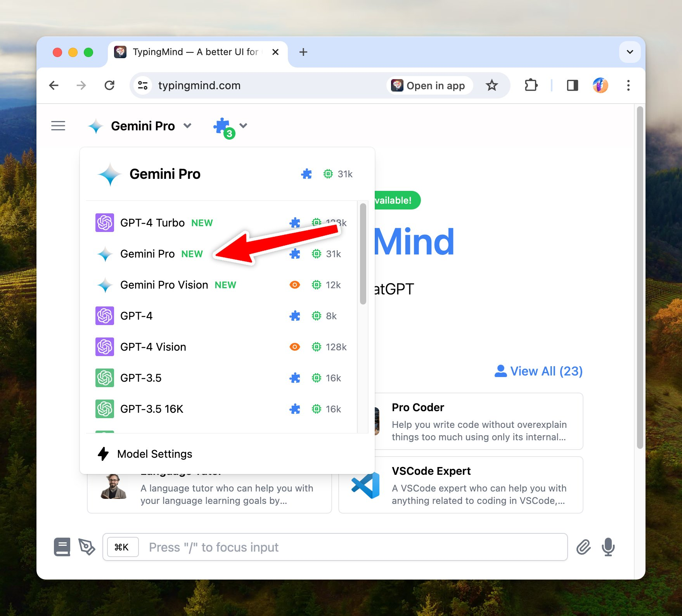Image resolution: width=682 pixels, height=616 pixels.
Task: Click the ⌘K shortcut button
Action: (x=123, y=547)
